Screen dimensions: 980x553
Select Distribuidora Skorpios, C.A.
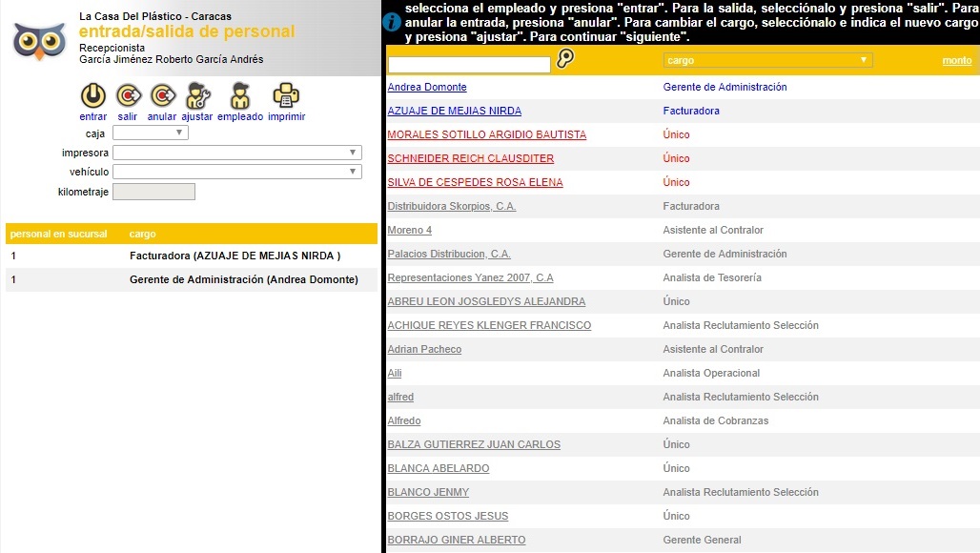pyautogui.click(x=451, y=206)
